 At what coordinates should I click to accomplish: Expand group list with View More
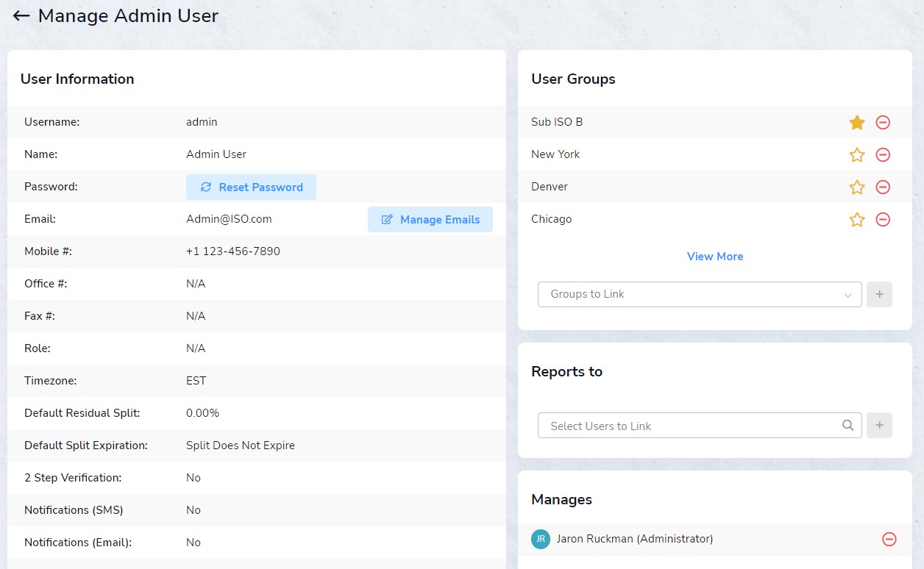tap(714, 257)
